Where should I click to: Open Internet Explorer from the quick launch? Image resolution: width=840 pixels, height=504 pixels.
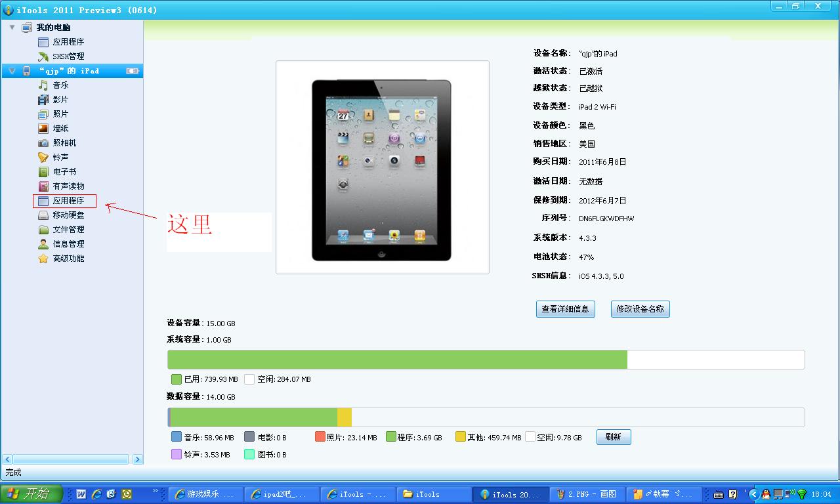point(96,493)
